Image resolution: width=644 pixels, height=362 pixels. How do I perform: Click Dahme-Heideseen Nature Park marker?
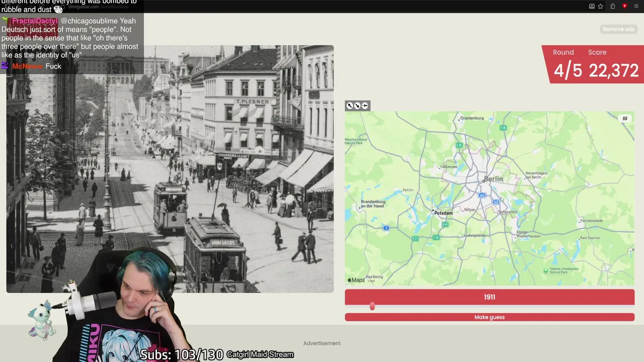point(546,270)
